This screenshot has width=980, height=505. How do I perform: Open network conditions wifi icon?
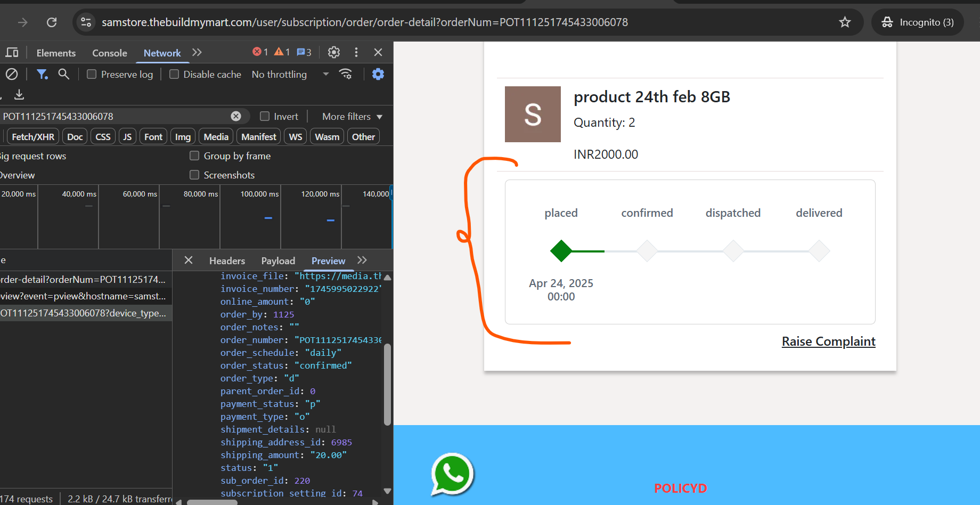[x=346, y=74]
